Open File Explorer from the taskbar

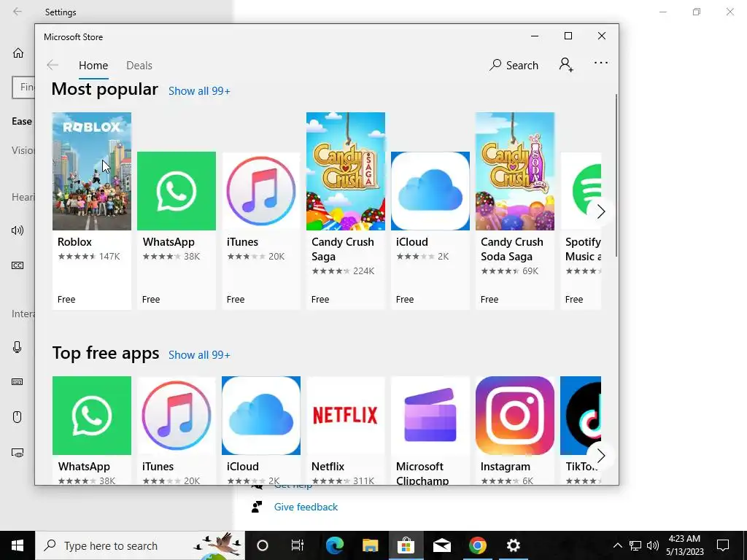[x=370, y=545]
